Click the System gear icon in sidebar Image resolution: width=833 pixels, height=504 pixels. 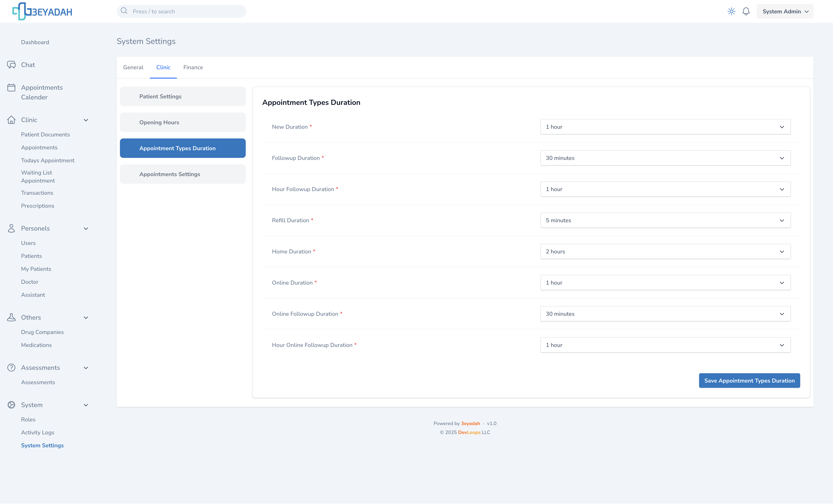pyautogui.click(x=11, y=405)
